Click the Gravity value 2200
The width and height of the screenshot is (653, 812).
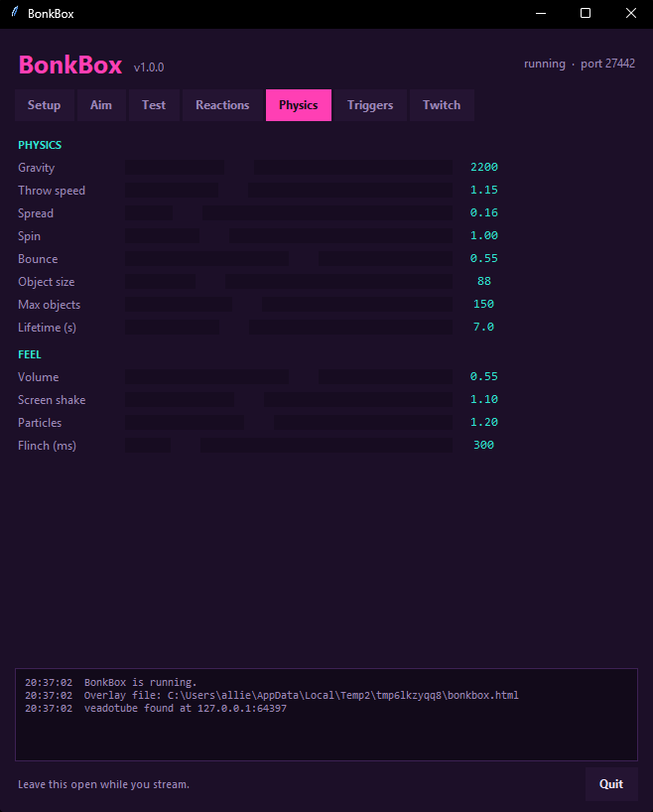[x=484, y=167]
